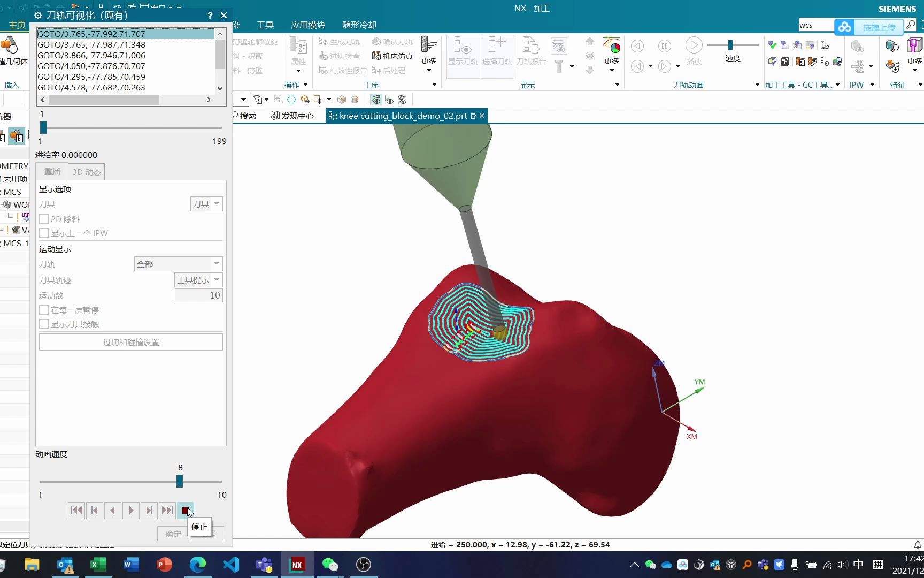Viewport: 924px width, 578px height.
Task: Enable the 2D 除料 checkbox
Action: (x=44, y=219)
